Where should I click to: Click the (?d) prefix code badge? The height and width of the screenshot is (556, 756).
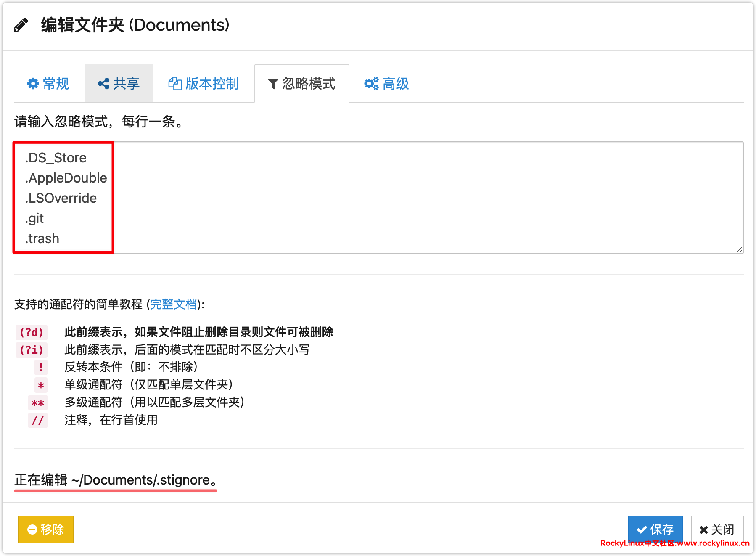pyautogui.click(x=32, y=332)
